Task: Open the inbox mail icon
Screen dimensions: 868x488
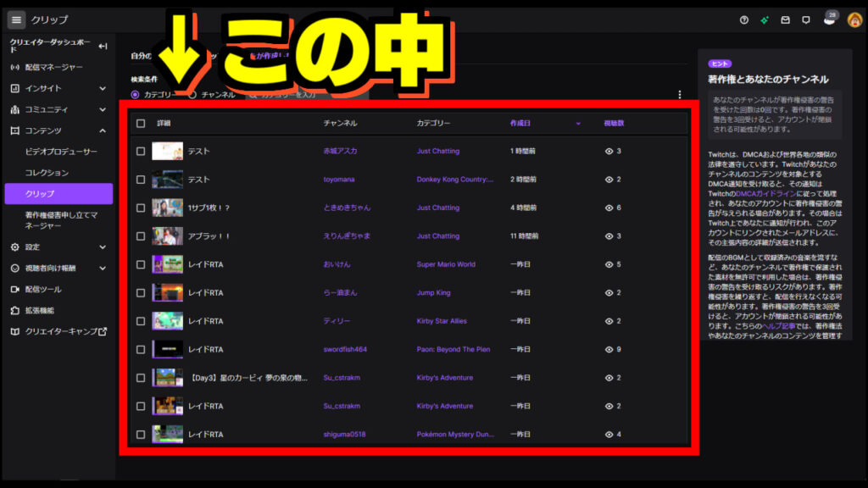Action: pos(785,20)
